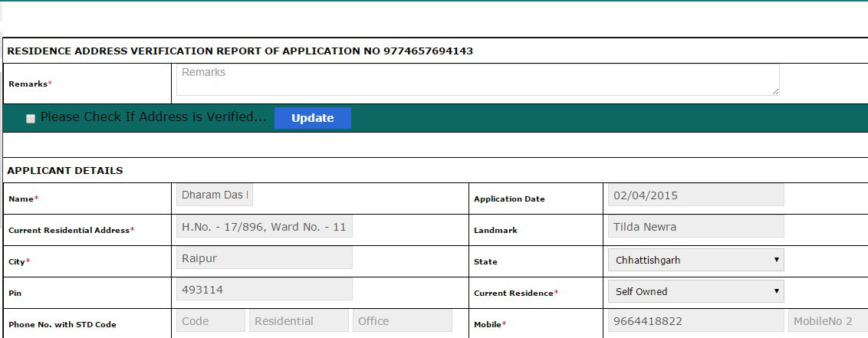The height and width of the screenshot is (338, 868).
Task: Click the Residence Address Verification Report title
Action: 240,51
